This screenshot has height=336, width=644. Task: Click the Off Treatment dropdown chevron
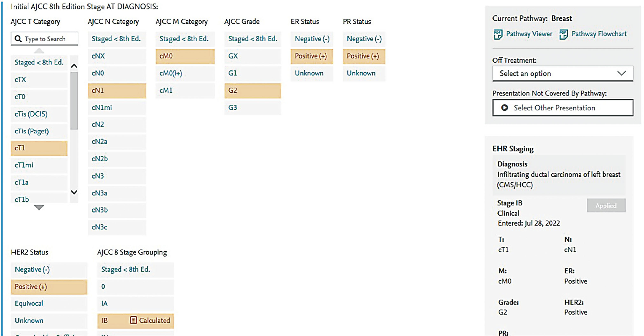tap(621, 73)
